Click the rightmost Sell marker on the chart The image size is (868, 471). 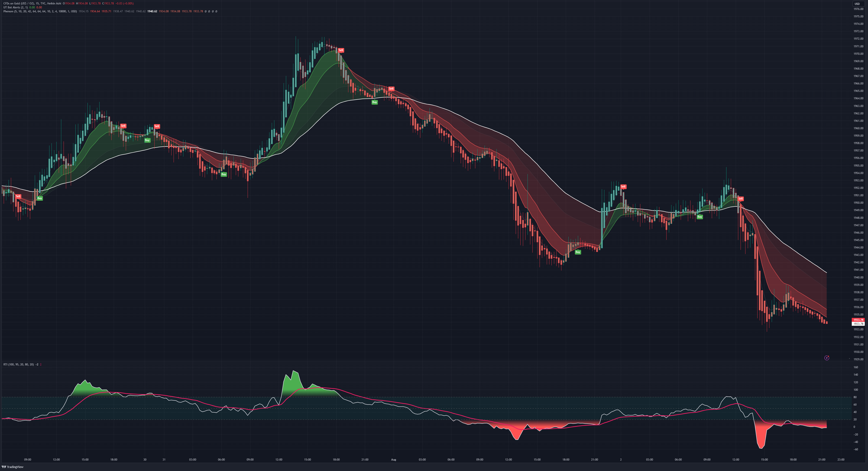(740, 199)
